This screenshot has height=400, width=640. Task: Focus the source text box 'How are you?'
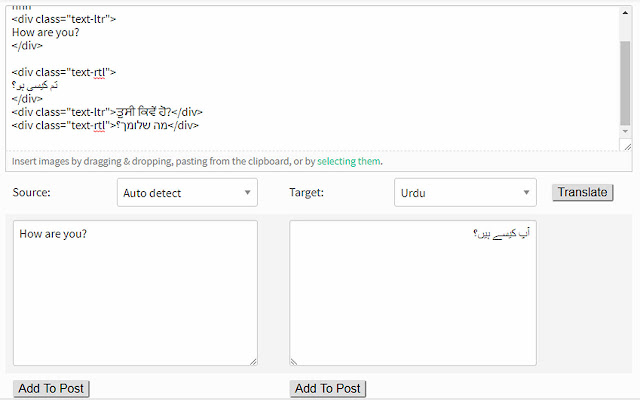135,293
